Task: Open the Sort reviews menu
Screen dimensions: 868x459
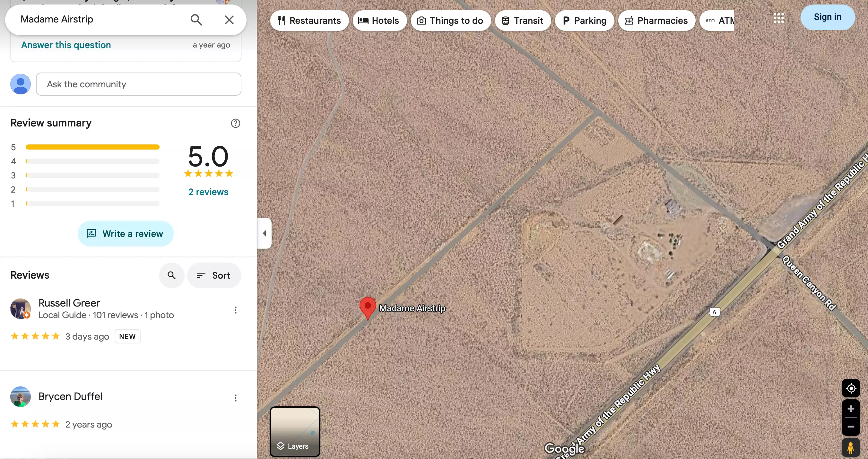Action: pyautogui.click(x=214, y=275)
